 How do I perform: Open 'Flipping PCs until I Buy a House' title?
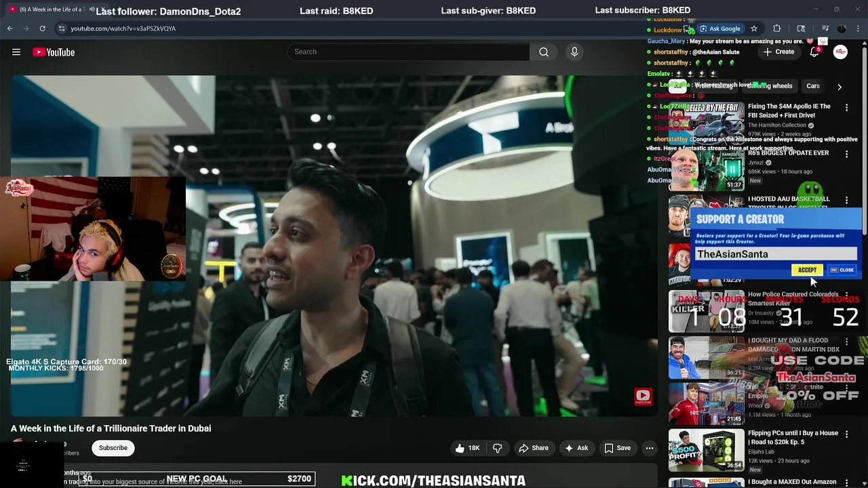click(x=793, y=437)
